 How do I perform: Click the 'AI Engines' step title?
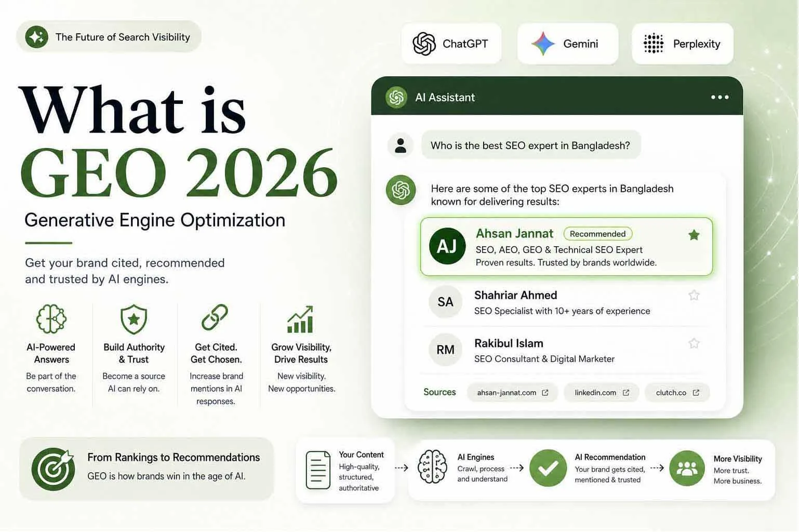[x=475, y=457]
